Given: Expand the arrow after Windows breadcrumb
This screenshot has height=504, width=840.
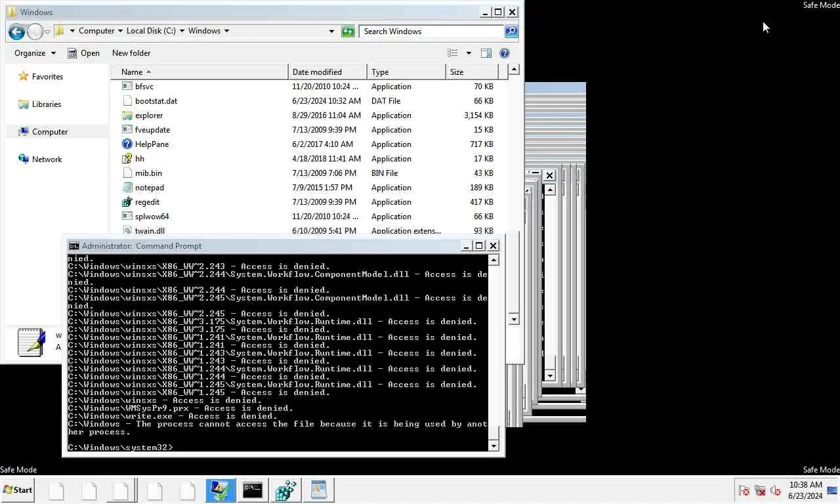Looking at the screenshot, I should tap(226, 31).
